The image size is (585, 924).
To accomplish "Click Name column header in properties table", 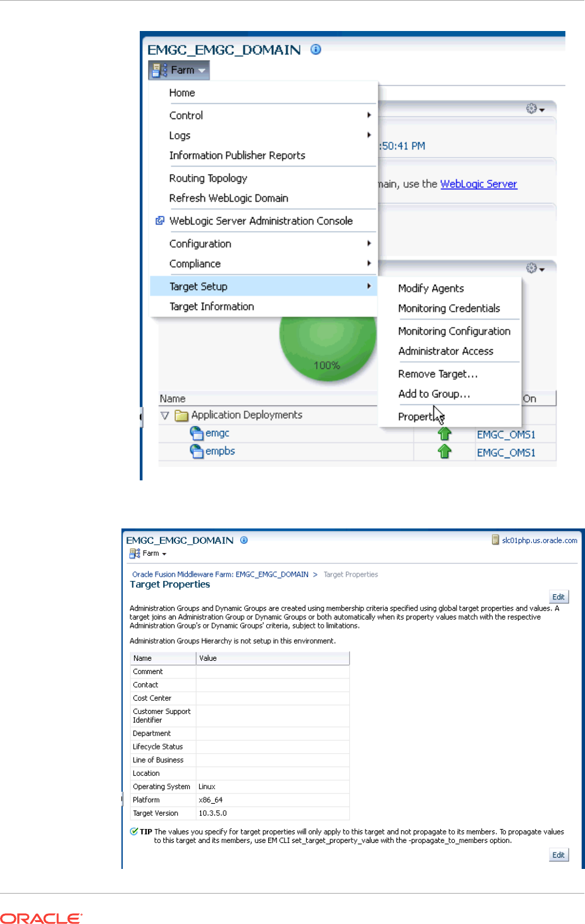I will point(163,658).
